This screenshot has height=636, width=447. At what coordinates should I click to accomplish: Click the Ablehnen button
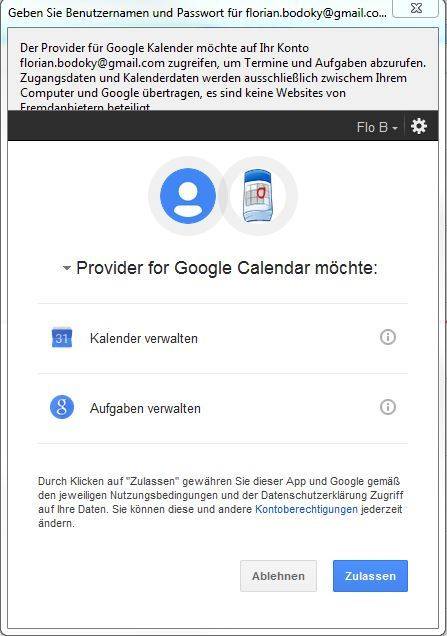(278, 576)
